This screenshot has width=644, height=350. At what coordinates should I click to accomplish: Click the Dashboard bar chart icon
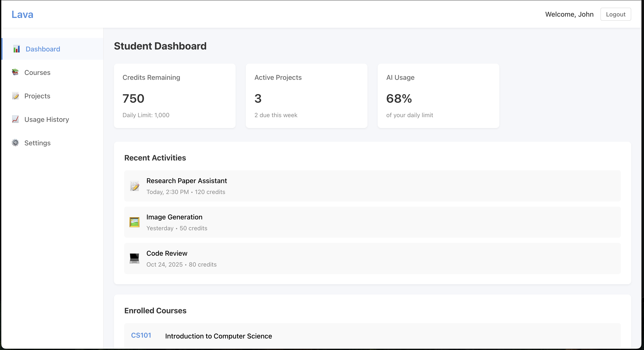(x=16, y=49)
